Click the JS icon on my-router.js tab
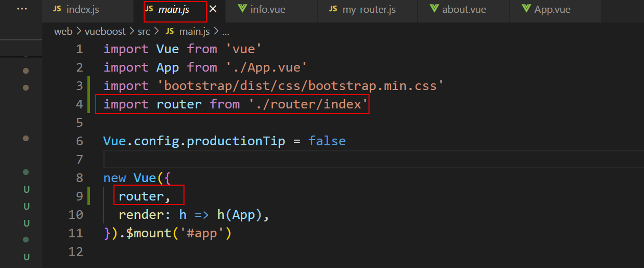644x268 pixels. [333, 9]
